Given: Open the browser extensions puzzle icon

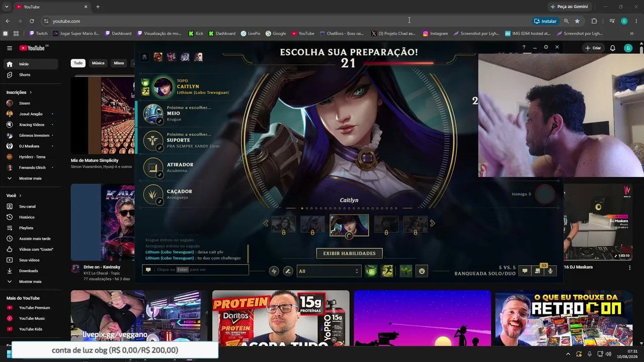Looking at the screenshot, I should (594, 21).
